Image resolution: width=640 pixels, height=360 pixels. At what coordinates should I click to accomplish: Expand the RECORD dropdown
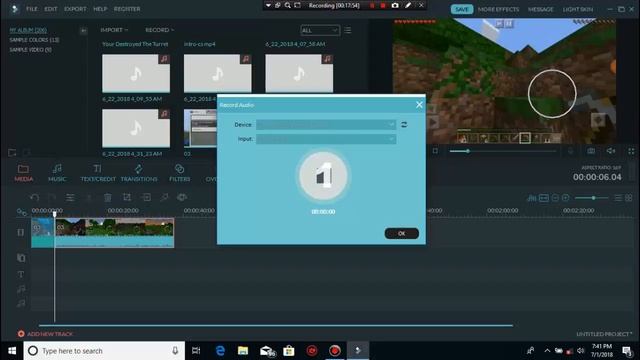[160, 30]
